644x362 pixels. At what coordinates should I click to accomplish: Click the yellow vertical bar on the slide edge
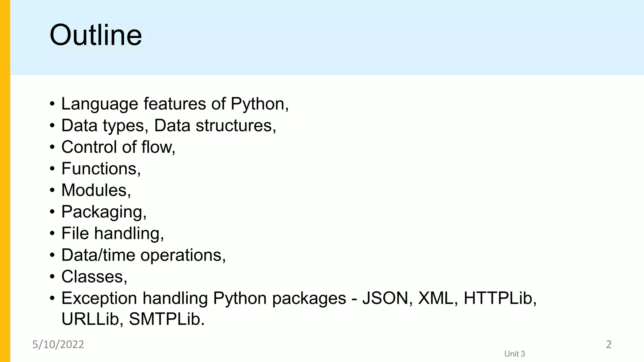tap(5, 181)
